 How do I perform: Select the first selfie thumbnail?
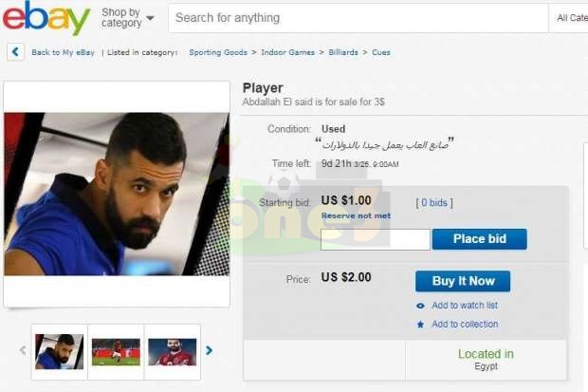pos(59,352)
